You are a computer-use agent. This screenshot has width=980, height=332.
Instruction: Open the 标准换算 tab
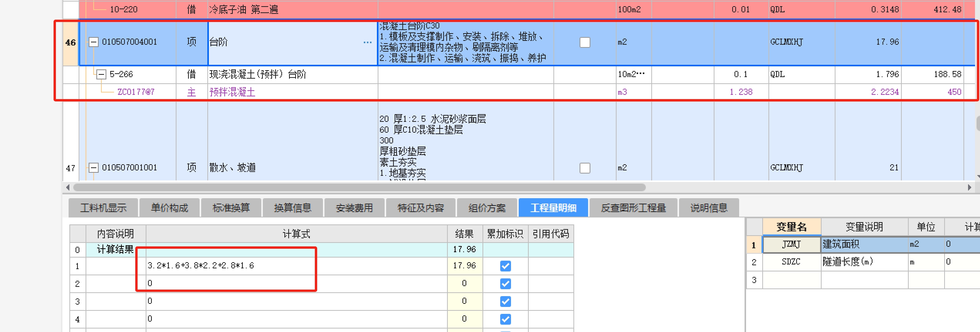pyautogui.click(x=231, y=208)
